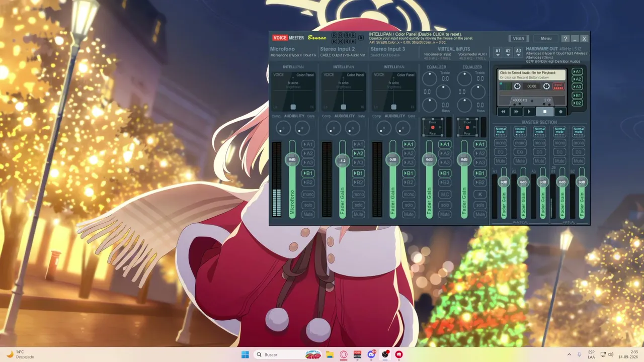This screenshot has width=644, height=362.
Task: Open Voicemeeter help with question mark
Action: pyautogui.click(x=565, y=39)
